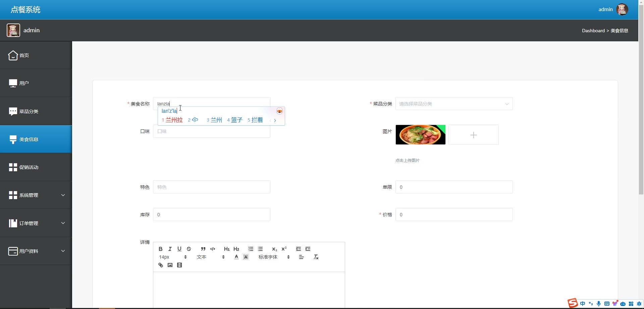Apply superscript formatting
The height and width of the screenshot is (309, 644).
[284, 249]
